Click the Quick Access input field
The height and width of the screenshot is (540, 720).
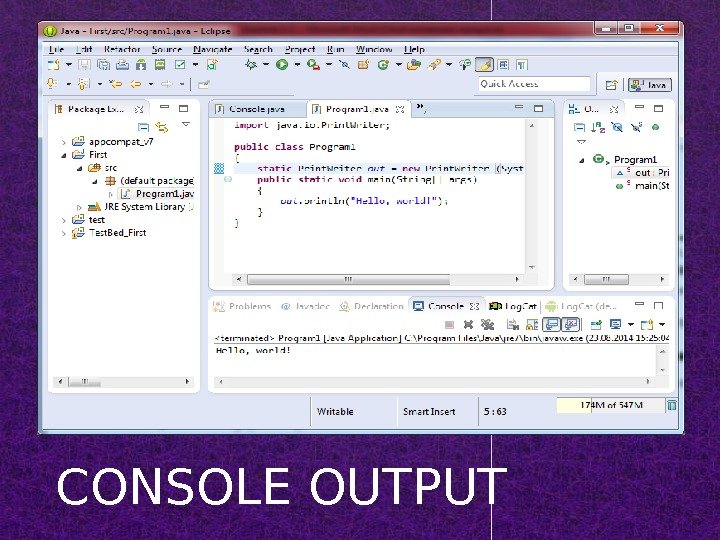pyautogui.click(x=534, y=84)
